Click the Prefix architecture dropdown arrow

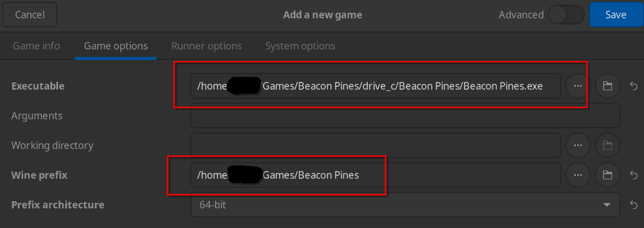pyautogui.click(x=607, y=204)
